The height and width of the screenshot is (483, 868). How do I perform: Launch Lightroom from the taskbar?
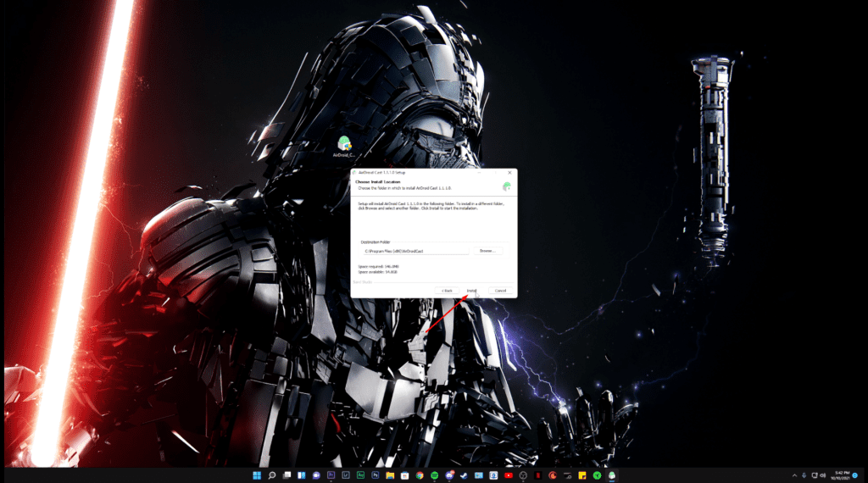tap(346, 475)
